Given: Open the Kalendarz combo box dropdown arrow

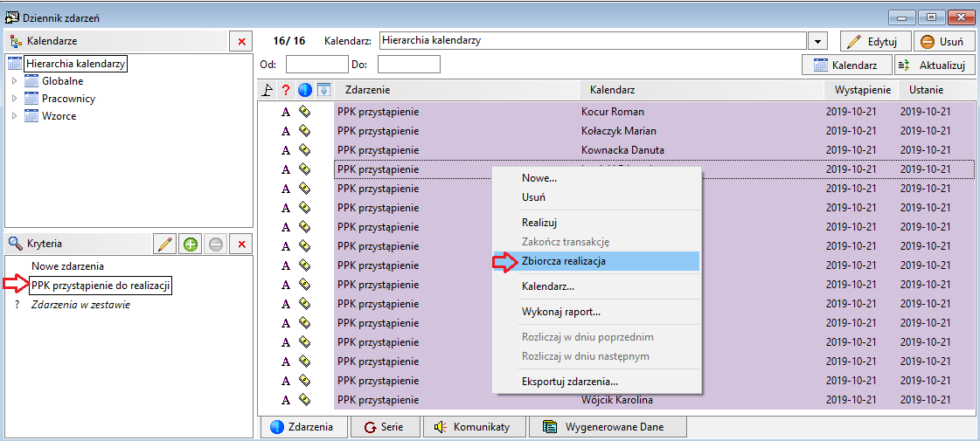Looking at the screenshot, I should coord(817,41).
